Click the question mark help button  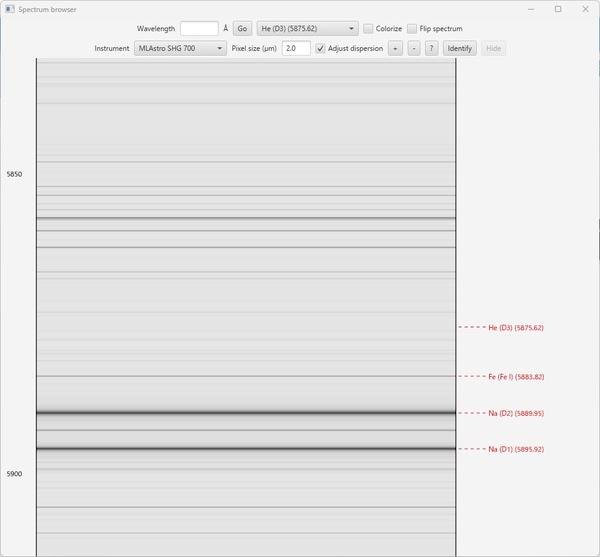432,49
